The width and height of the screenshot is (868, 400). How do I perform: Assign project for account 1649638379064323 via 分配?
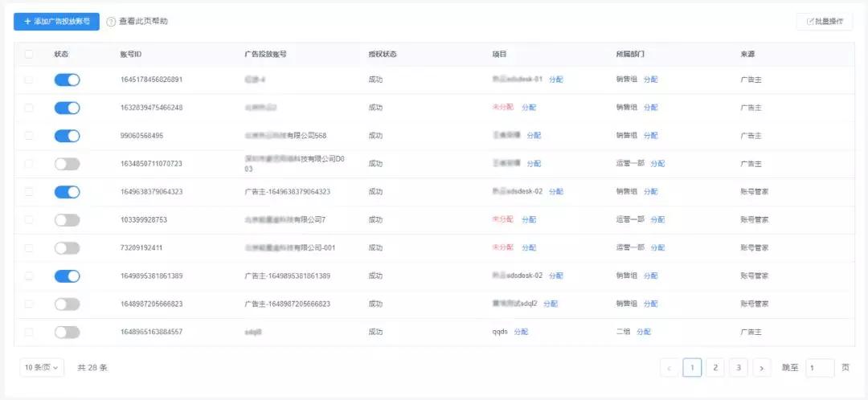coord(556,192)
